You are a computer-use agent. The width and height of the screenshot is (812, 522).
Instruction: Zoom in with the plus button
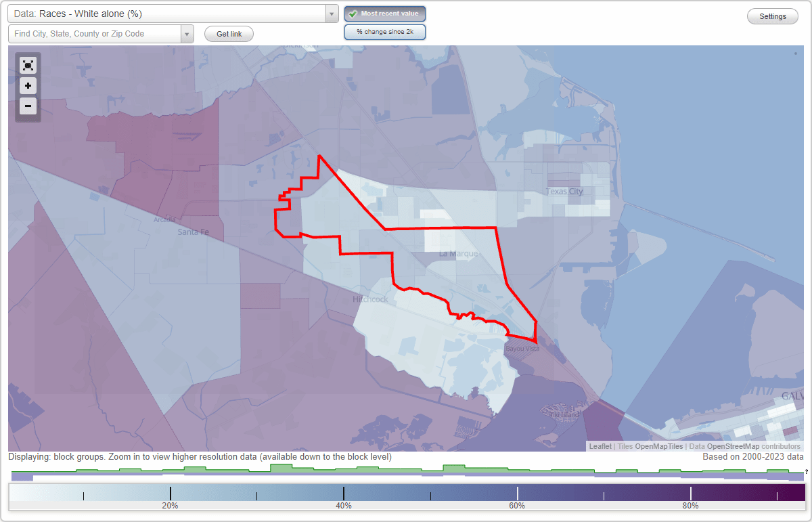(x=28, y=86)
